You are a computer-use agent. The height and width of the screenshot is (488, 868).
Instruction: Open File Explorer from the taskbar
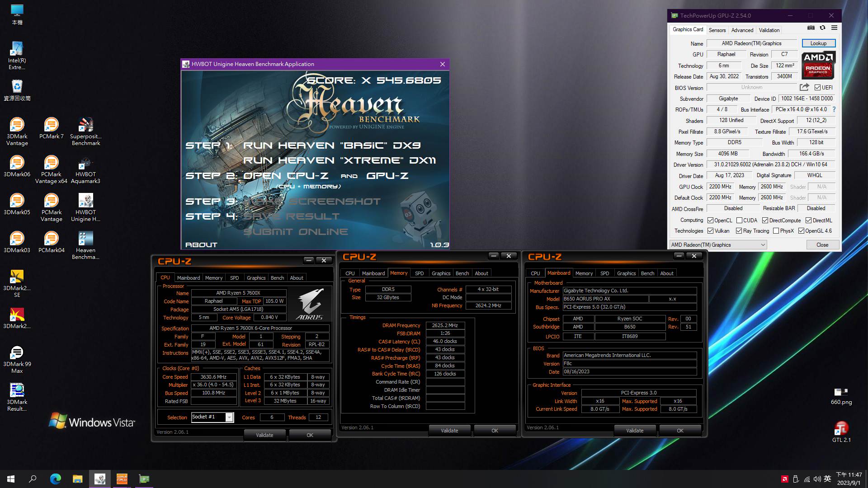pyautogui.click(x=77, y=479)
